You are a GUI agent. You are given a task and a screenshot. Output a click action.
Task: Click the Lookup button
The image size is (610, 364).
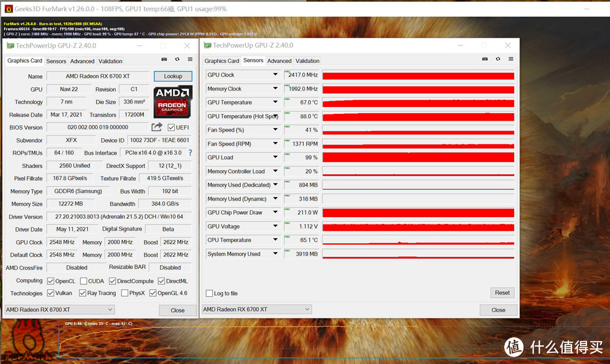[x=173, y=76]
